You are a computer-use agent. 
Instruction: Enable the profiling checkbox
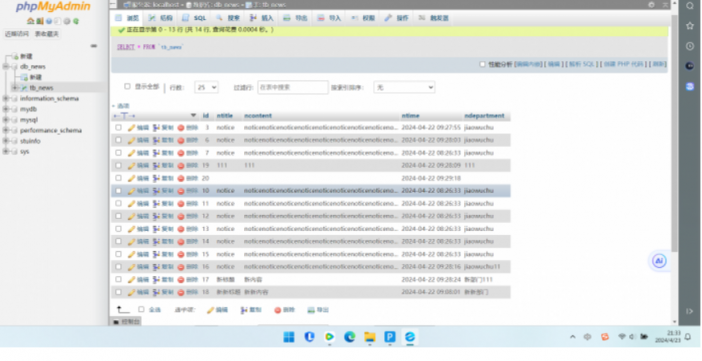[x=482, y=64]
